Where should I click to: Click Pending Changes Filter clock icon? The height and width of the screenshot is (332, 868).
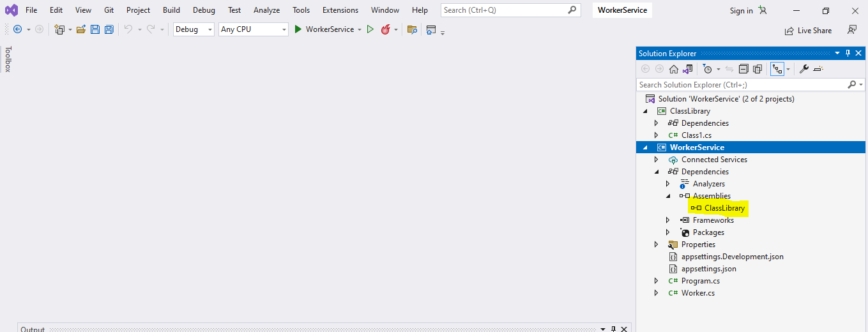[707, 69]
